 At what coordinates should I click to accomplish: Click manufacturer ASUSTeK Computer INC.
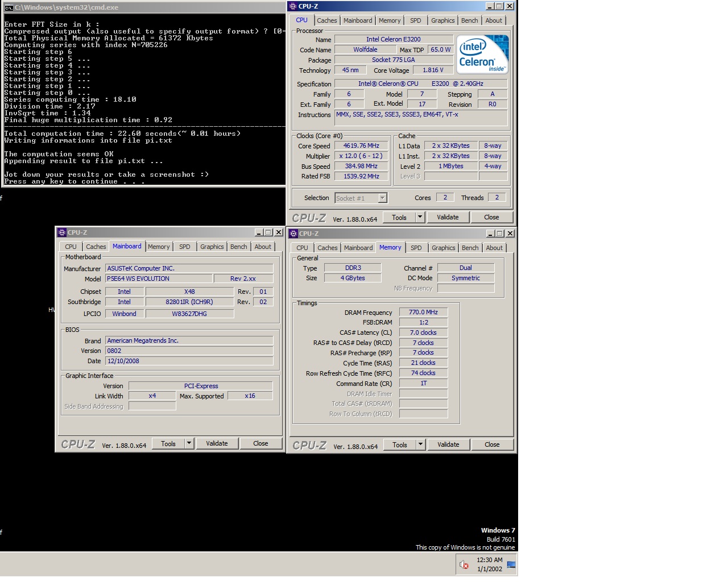189,268
